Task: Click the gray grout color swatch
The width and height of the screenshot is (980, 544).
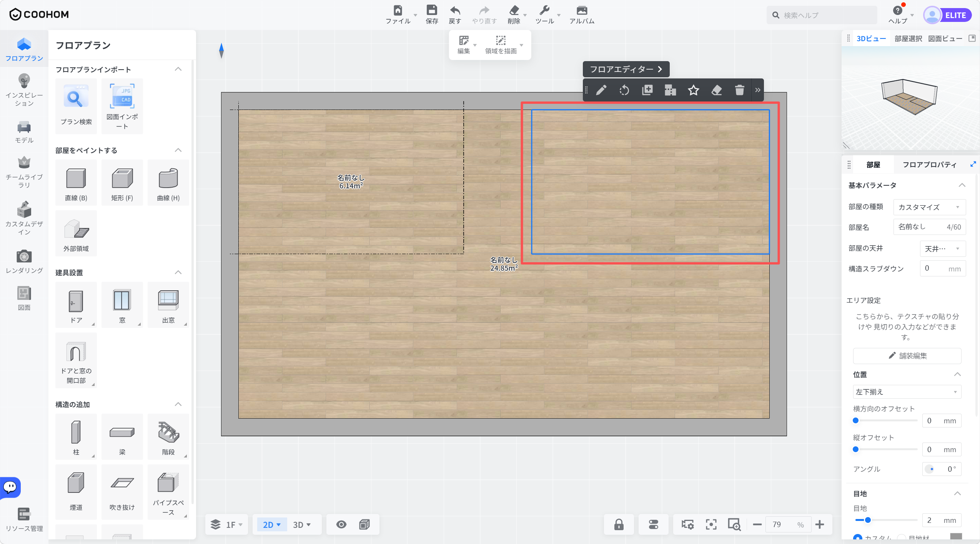Action: [x=956, y=537]
